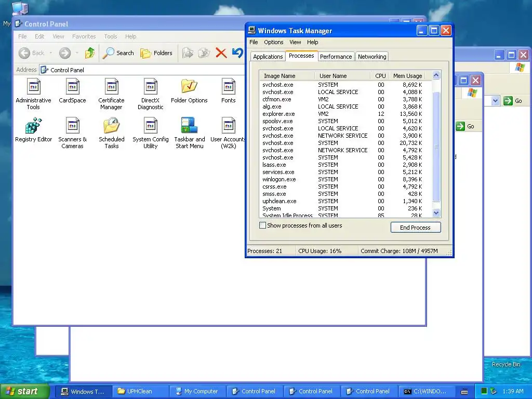The image size is (532, 399).
Task: Click the Copy To toolbar icon
Action: click(x=204, y=53)
